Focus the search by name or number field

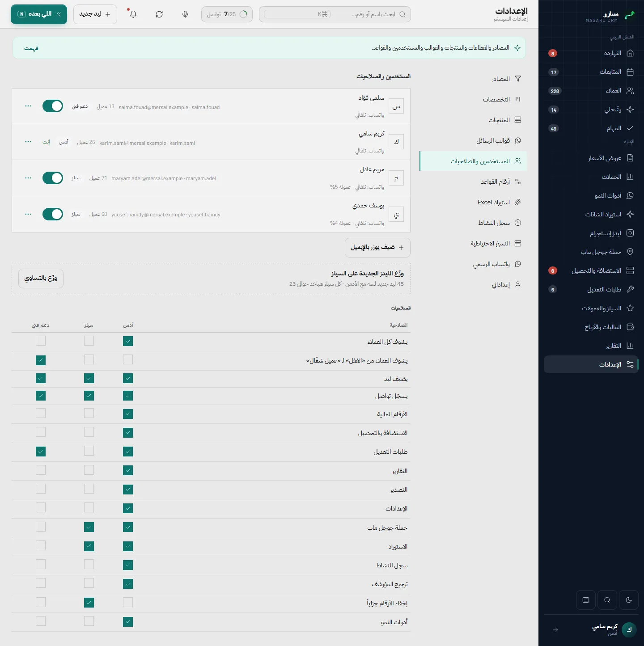click(x=335, y=14)
